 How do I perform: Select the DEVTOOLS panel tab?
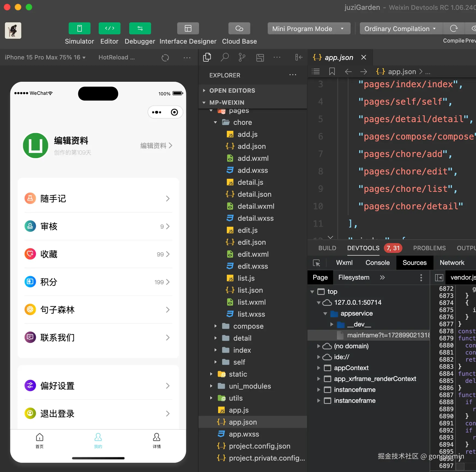click(363, 248)
